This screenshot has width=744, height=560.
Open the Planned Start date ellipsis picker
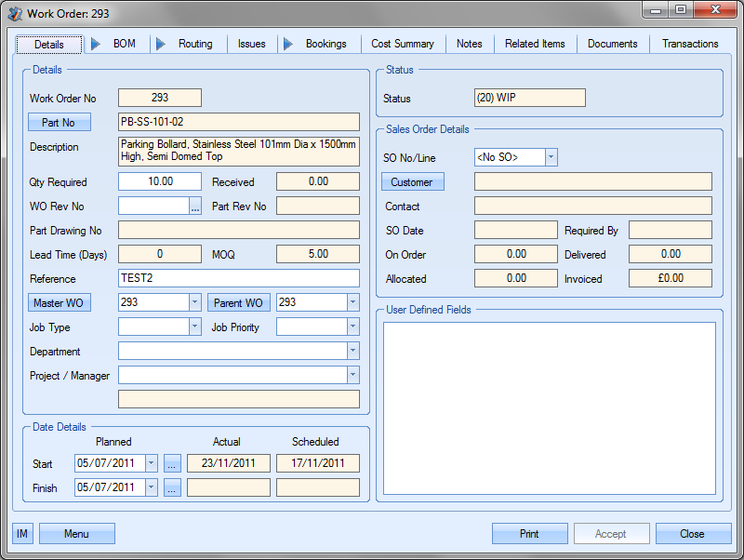click(172, 463)
